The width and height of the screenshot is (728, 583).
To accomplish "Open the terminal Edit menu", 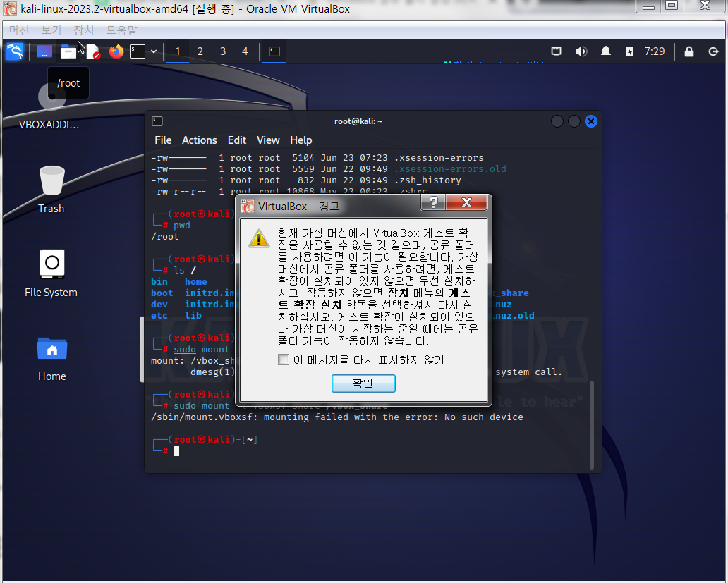I will 237,140.
